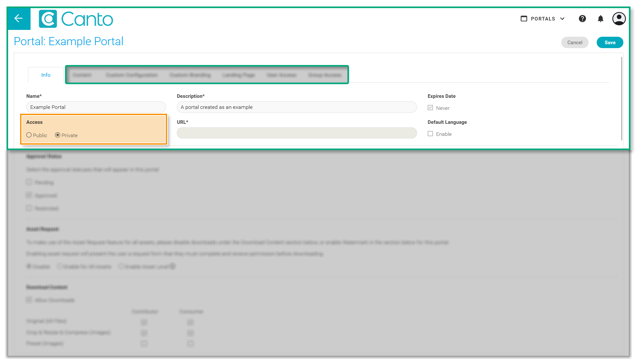The image size is (637, 364).
Task: Select the Public access radio button
Action: point(29,135)
